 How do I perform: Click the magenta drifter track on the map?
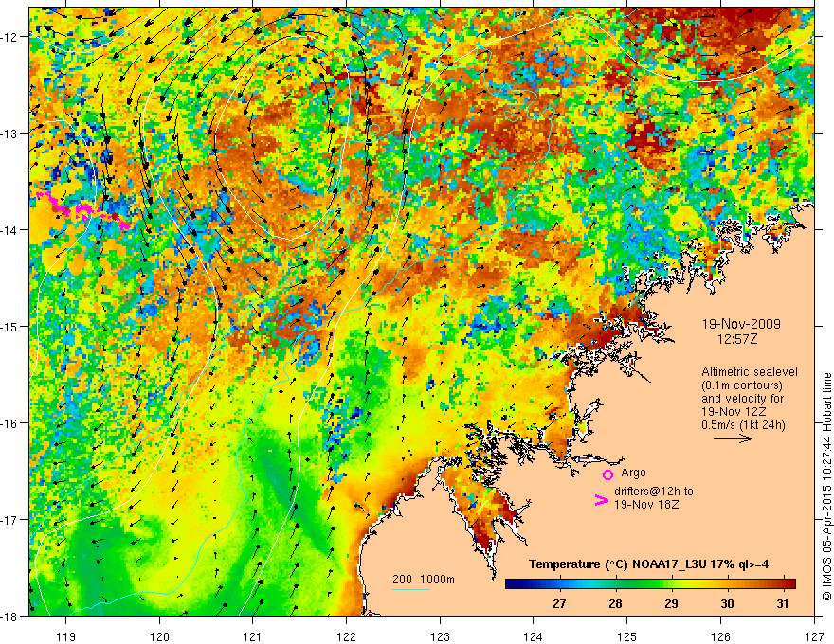click(x=82, y=211)
